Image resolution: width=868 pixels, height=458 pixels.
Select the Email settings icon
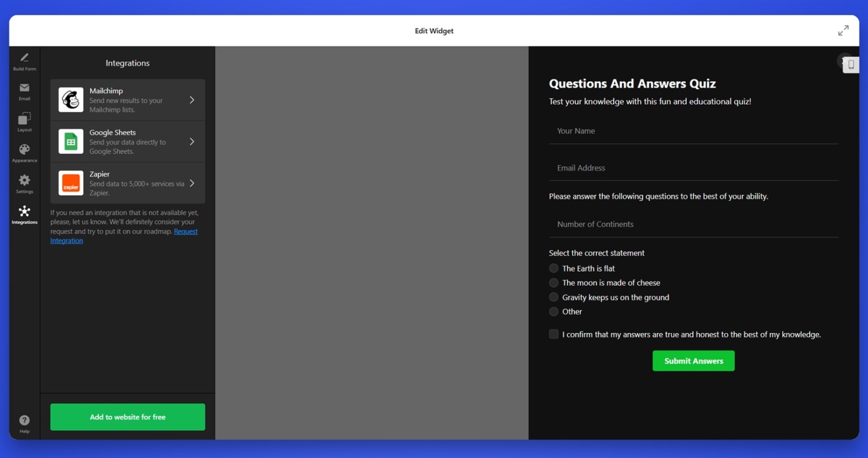(24, 91)
